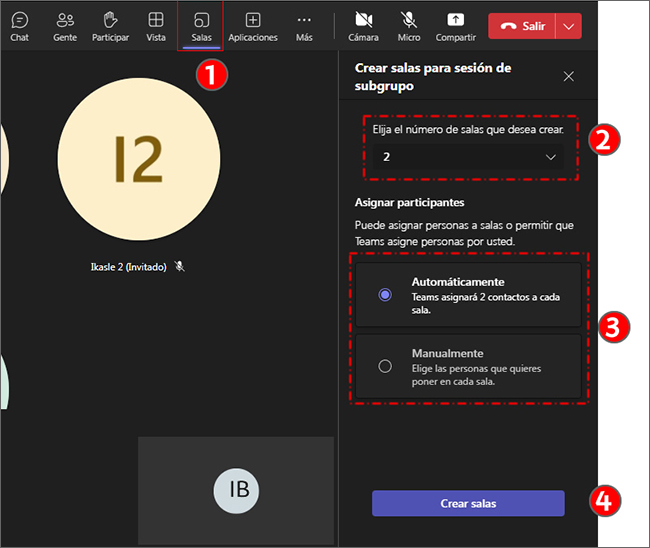Select the Manualmente assignment option

385,366
